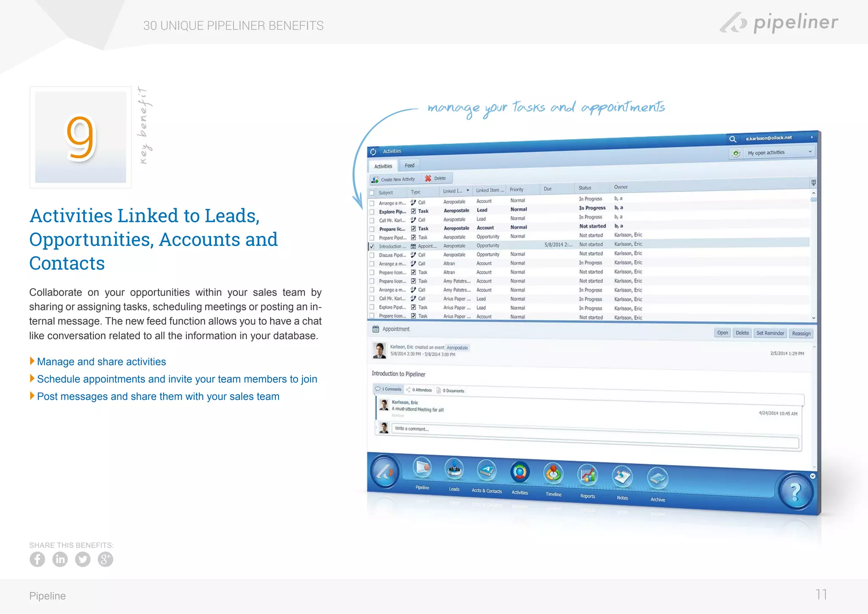Image resolution: width=868 pixels, height=614 pixels.
Task: Open Accts & Contacts in the dock
Action: click(x=487, y=472)
